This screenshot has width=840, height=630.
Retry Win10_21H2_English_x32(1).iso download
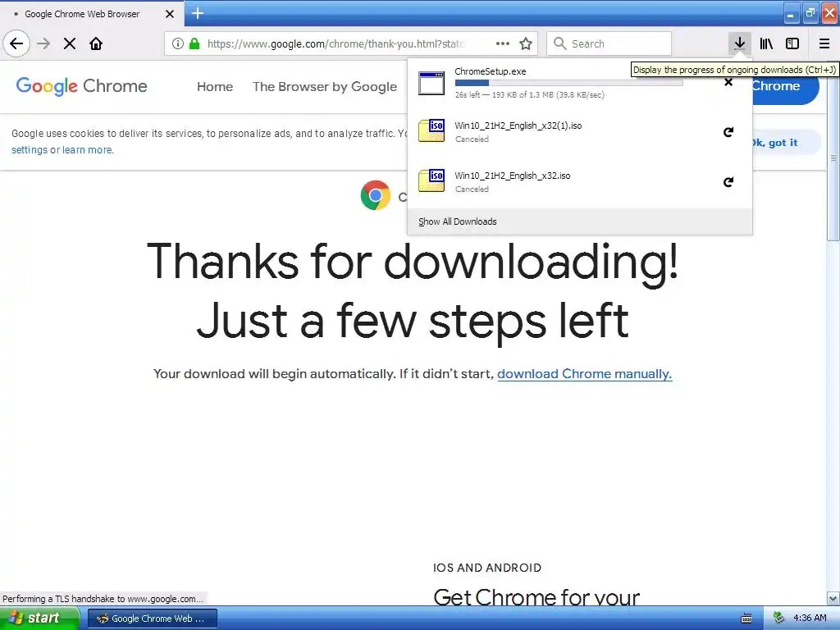coord(728,132)
